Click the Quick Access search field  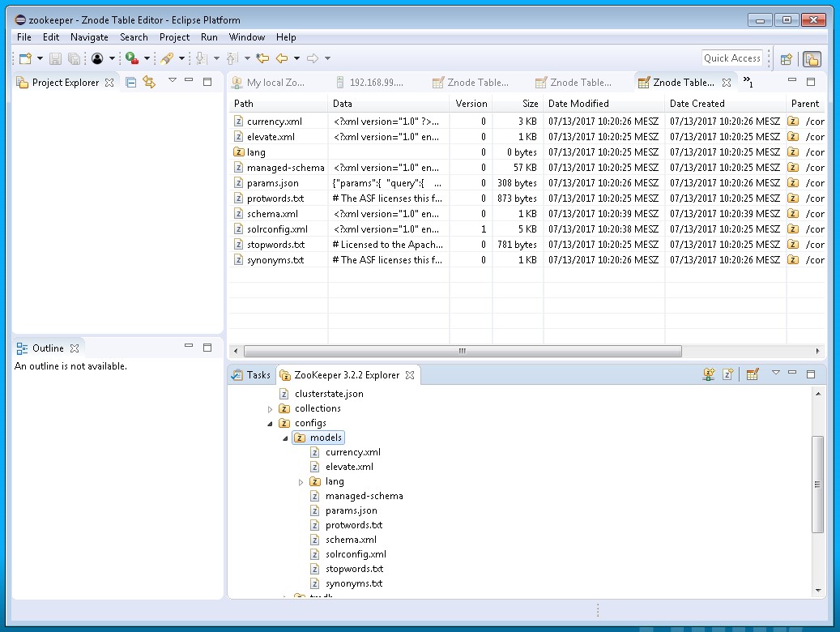731,58
